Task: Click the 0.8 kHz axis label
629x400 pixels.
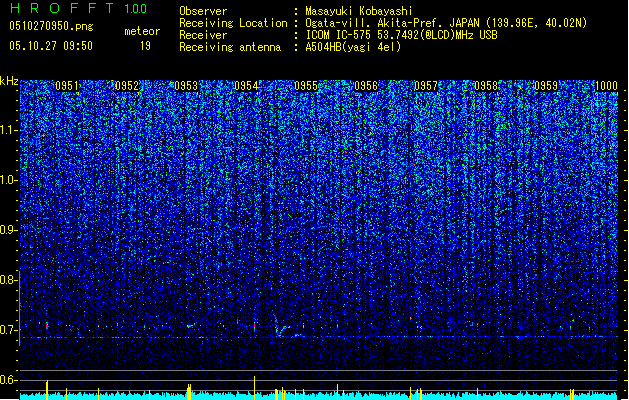Action: [9, 280]
